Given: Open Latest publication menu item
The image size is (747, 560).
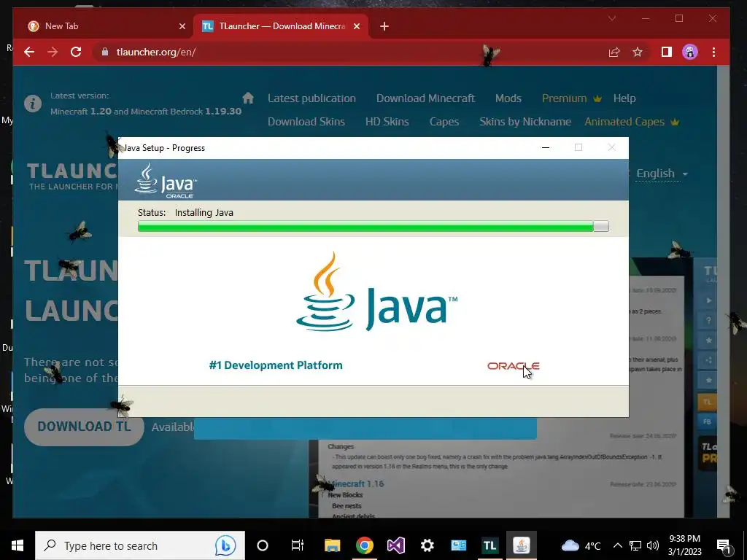Looking at the screenshot, I should (x=311, y=98).
